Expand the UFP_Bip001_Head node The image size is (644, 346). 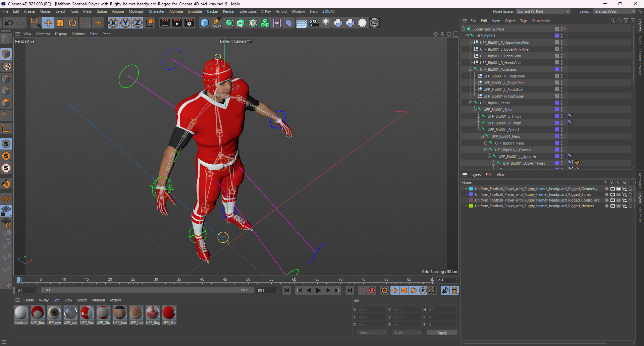click(x=486, y=143)
